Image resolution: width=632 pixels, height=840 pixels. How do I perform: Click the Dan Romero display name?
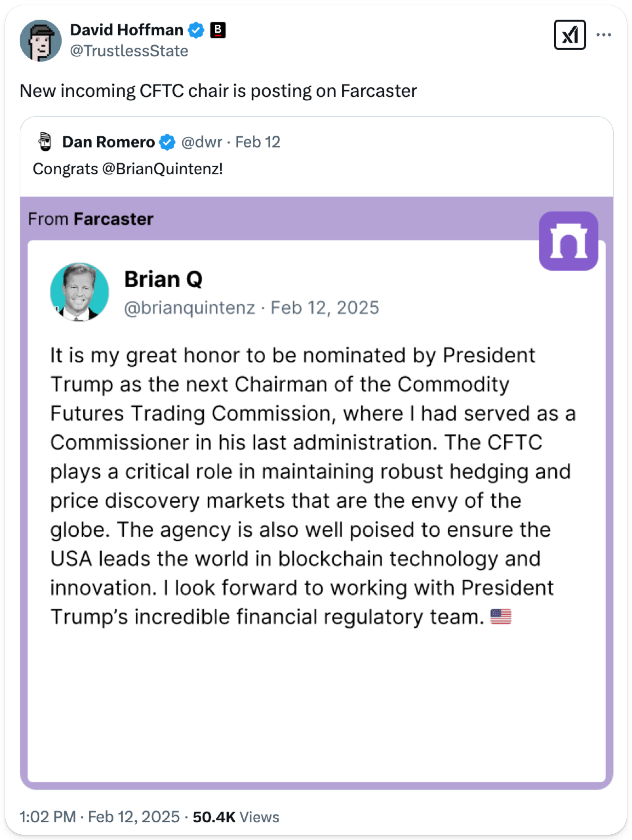(x=108, y=142)
